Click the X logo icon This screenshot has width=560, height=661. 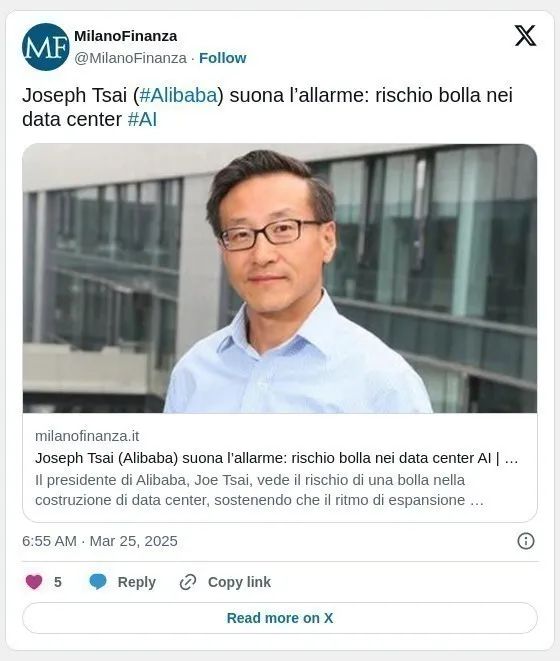pos(525,35)
